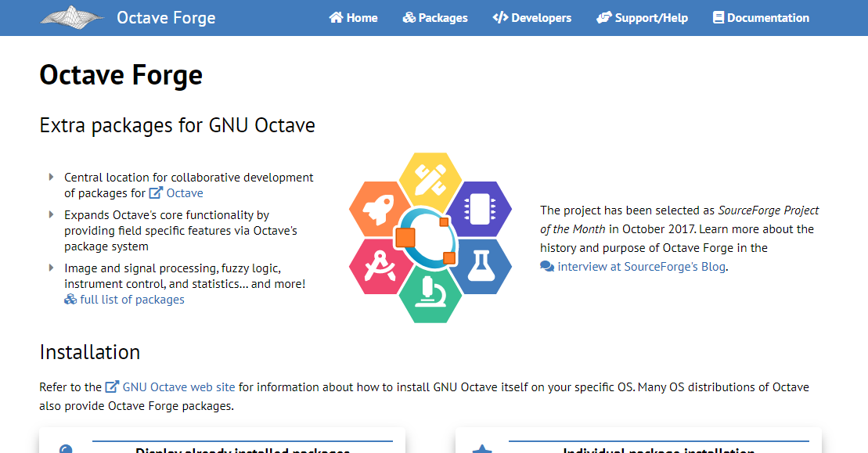Image resolution: width=868 pixels, height=453 pixels.
Task: Open the Octave Forge header title link
Action: 166,18
